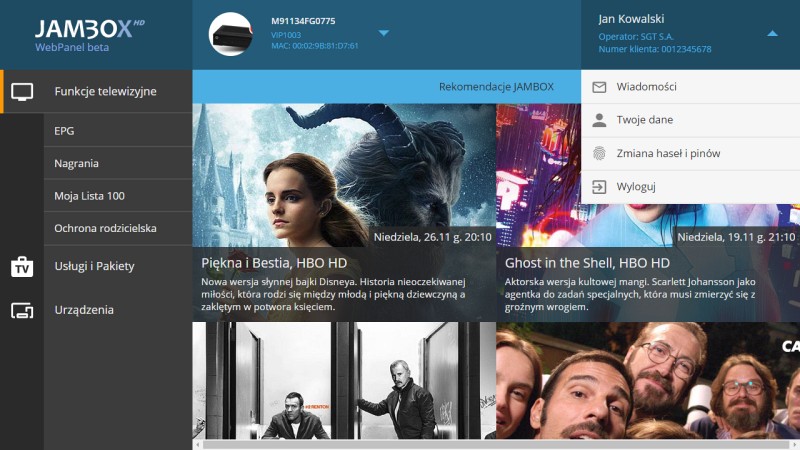The height and width of the screenshot is (450, 800).
Task: Click the envelope icon next to Wiadomości
Action: (x=599, y=87)
